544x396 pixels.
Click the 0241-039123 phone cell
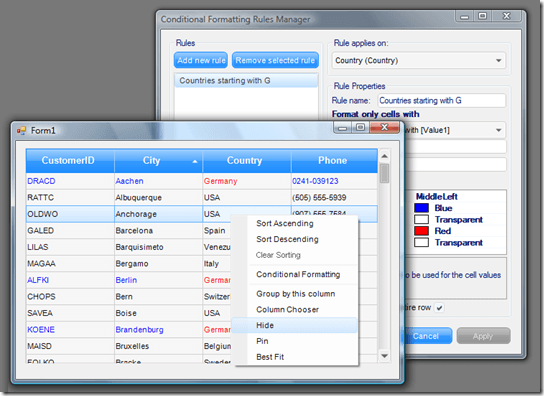[334, 181]
